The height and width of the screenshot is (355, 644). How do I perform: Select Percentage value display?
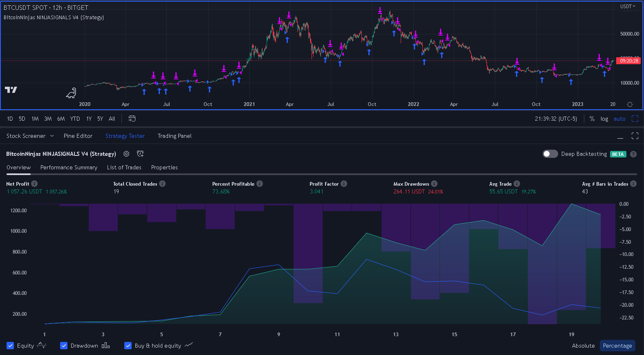pos(617,346)
